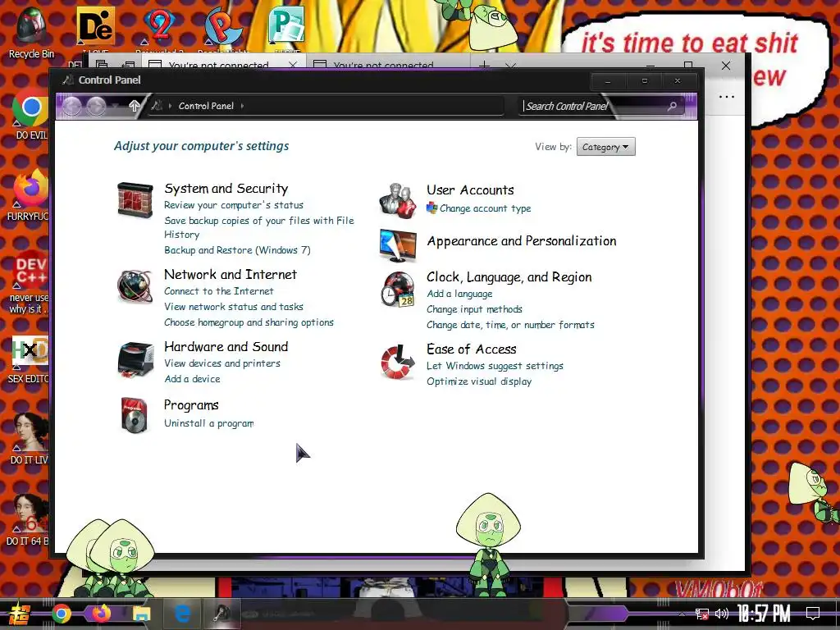840x630 pixels.
Task: Open the System and Security brick wall icon
Action: [x=135, y=200]
